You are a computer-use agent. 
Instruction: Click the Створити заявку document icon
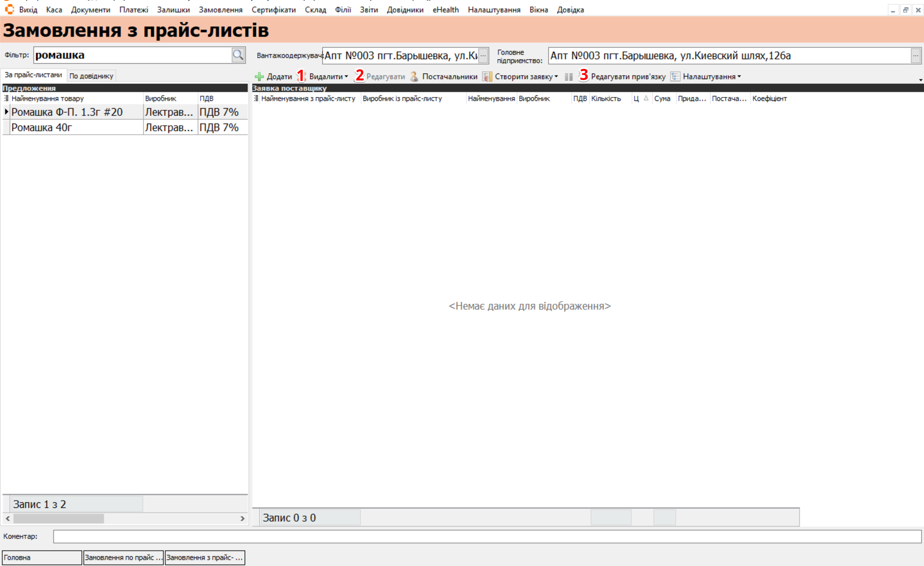pyautogui.click(x=487, y=77)
